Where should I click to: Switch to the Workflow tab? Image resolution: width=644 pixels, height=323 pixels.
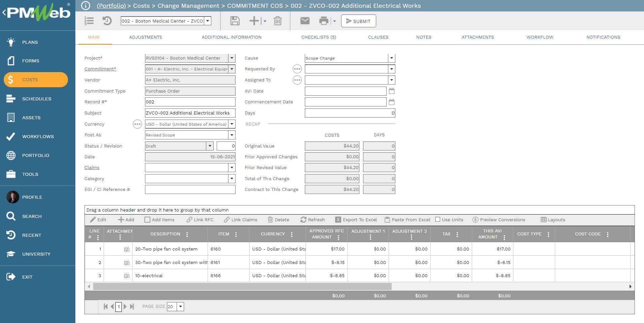point(540,37)
